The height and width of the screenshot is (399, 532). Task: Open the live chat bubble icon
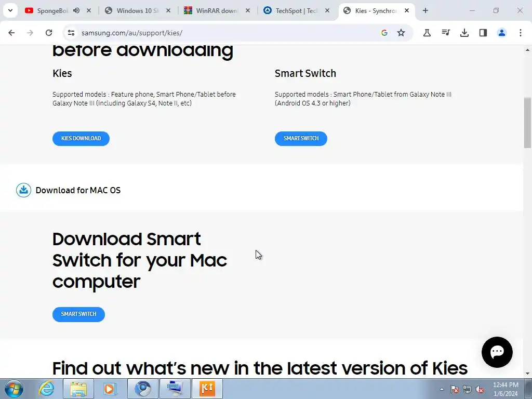coord(497,352)
